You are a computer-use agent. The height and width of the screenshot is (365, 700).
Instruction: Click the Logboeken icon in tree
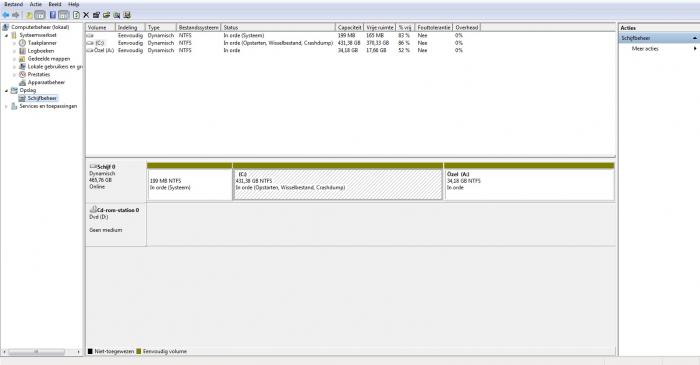22,51
